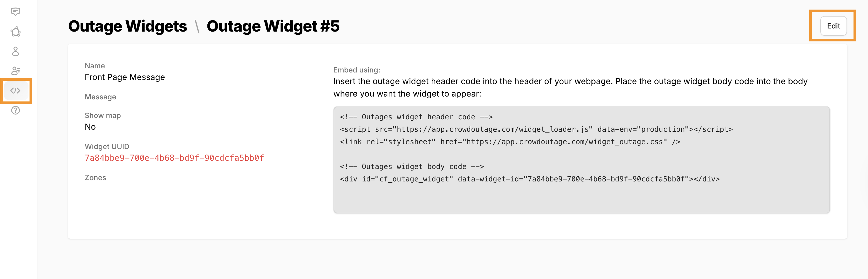Click the Front Page Message name value
This screenshot has height=279, width=868.
tap(124, 77)
